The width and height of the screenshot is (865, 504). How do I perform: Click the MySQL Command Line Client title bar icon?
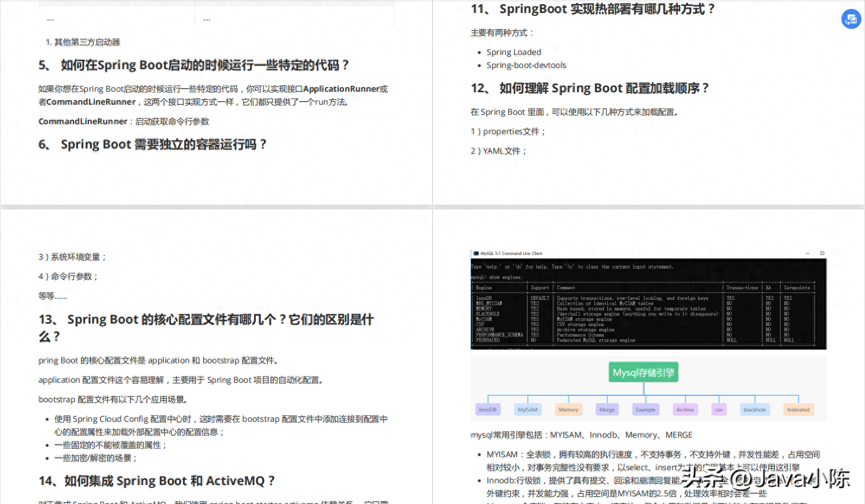point(477,253)
